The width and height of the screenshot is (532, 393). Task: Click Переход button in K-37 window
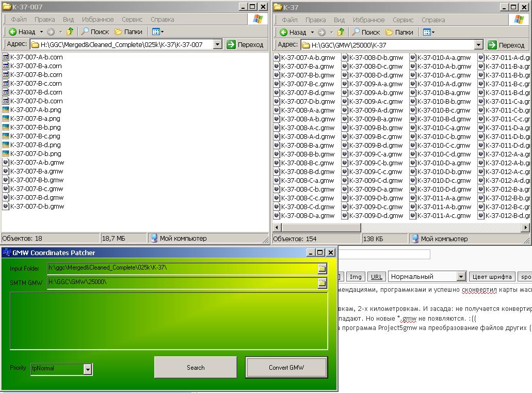tap(506, 45)
